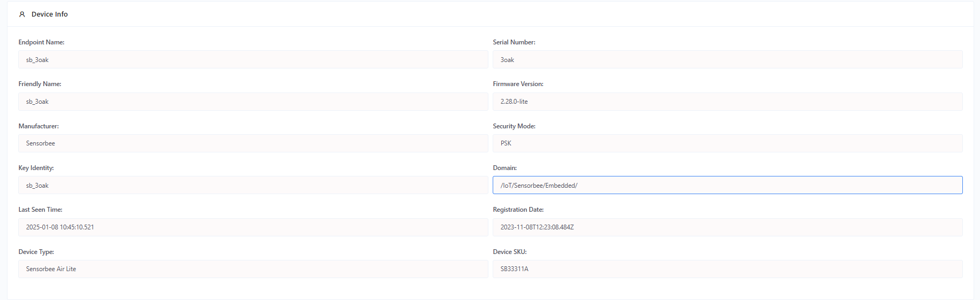The width and height of the screenshot is (980, 300).
Task: Click the Device Type field
Action: 253,269
